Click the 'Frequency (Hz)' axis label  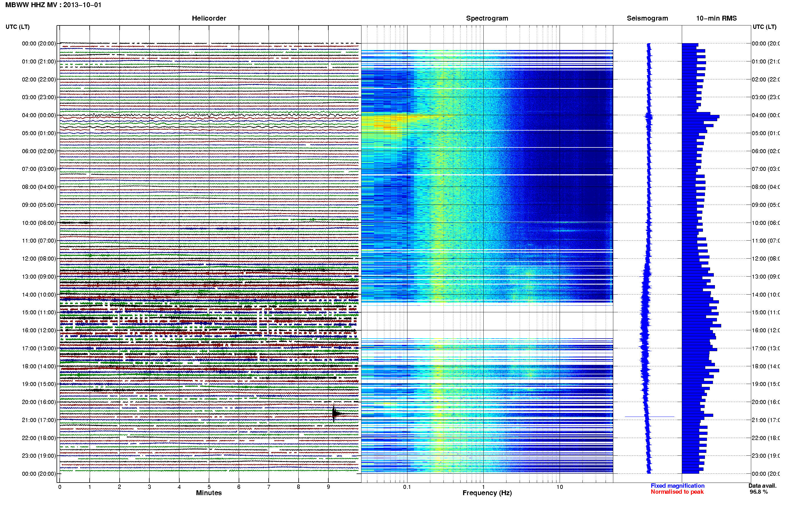(x=487, y=493)
